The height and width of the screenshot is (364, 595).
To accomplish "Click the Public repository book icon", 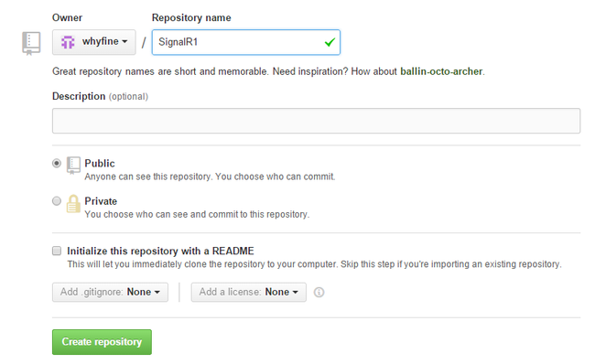I will (73, 166).
